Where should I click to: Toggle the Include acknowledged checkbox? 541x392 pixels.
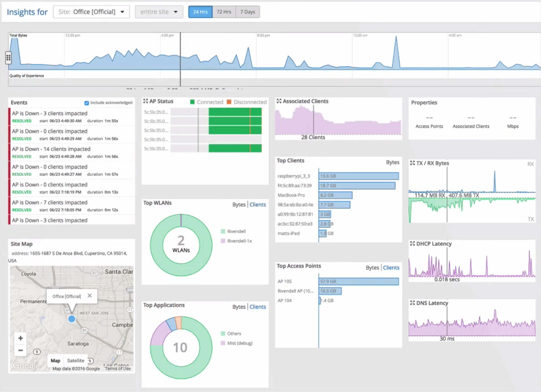click(x=87, y=103)
